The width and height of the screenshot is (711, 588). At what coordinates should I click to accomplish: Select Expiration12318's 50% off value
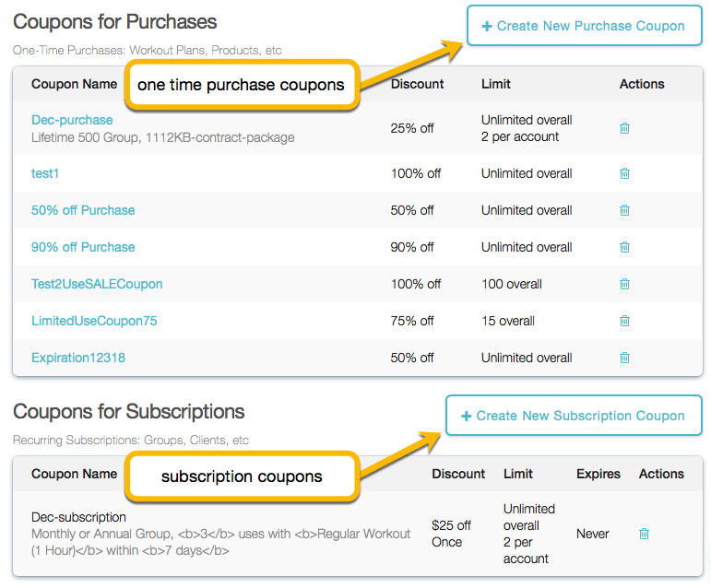411,358
